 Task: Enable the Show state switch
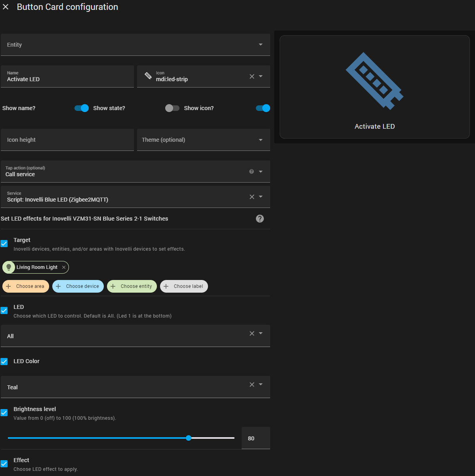(172, 108)
